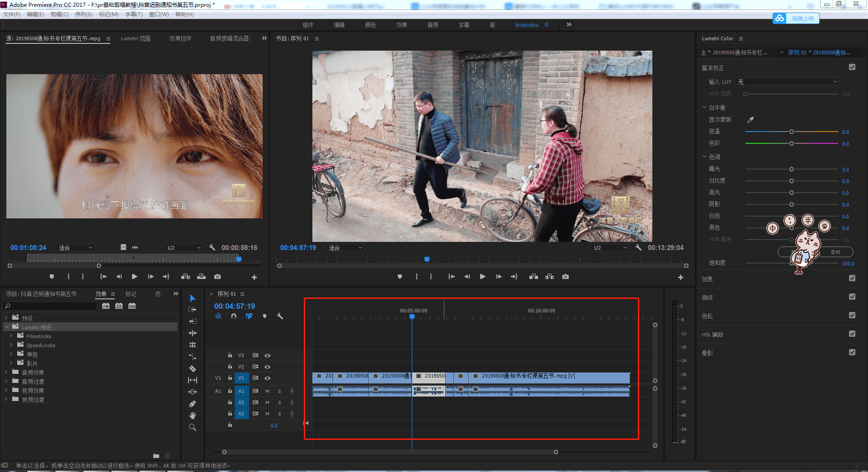This screenshot has height=472, width=868.
Task: Expand the Filmstocks preset folder
Action: click(11, 336)
